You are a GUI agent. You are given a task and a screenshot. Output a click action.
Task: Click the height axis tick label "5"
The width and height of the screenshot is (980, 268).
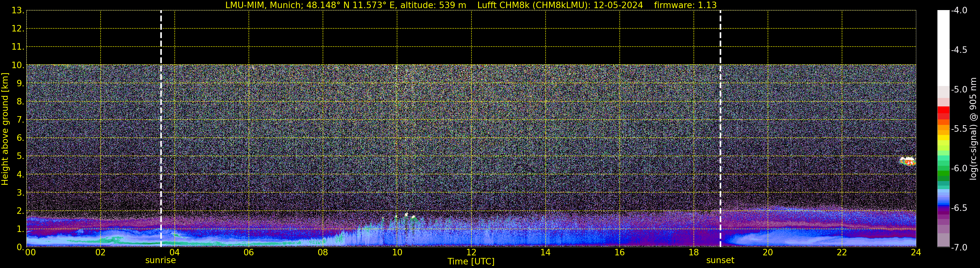[x=20, y=156]
